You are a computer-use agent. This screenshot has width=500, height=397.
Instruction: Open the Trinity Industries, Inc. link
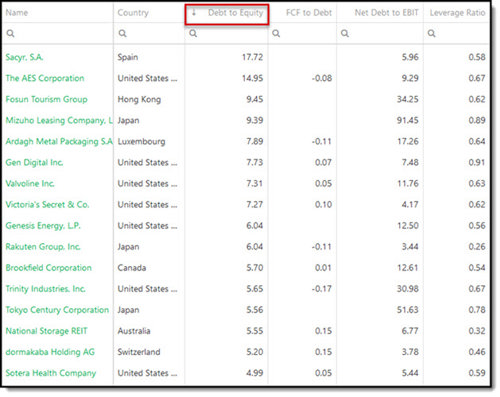[x=45, y=289]
